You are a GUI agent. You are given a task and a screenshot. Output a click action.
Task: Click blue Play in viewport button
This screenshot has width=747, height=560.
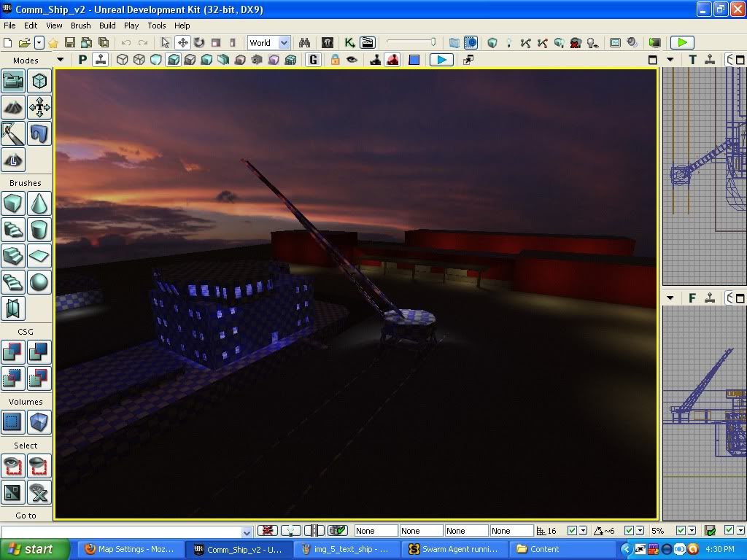tap(441, 60)
